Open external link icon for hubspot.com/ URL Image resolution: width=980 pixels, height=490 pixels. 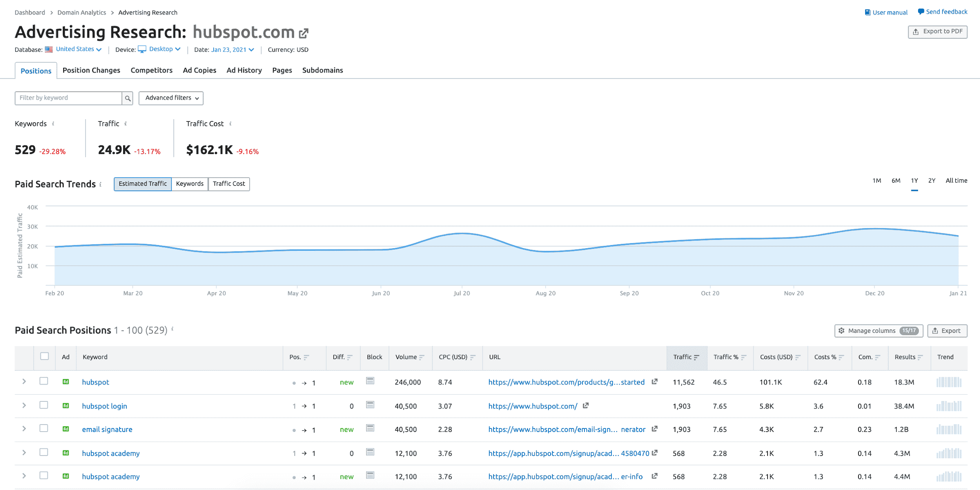click(x=585, y=406)
